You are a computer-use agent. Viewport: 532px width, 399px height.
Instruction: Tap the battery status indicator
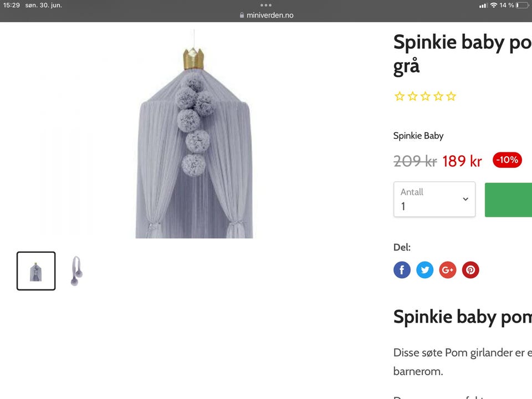click(x=521, y=5)
